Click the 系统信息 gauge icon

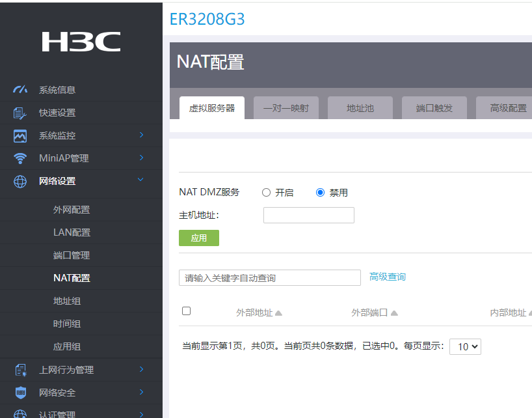(x=20, y=90)
